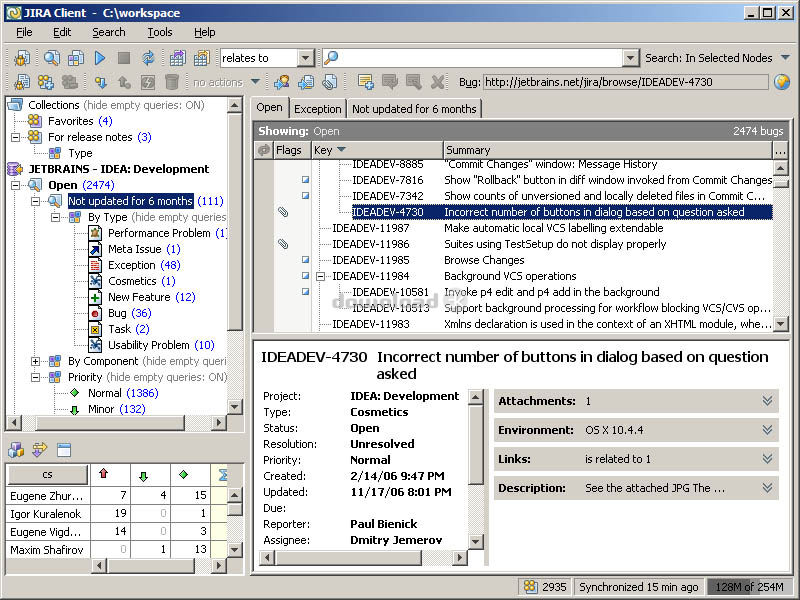Click the blue flag marker on row IDEADEV-10581
The image size is (800, 600).
[305, 292]
